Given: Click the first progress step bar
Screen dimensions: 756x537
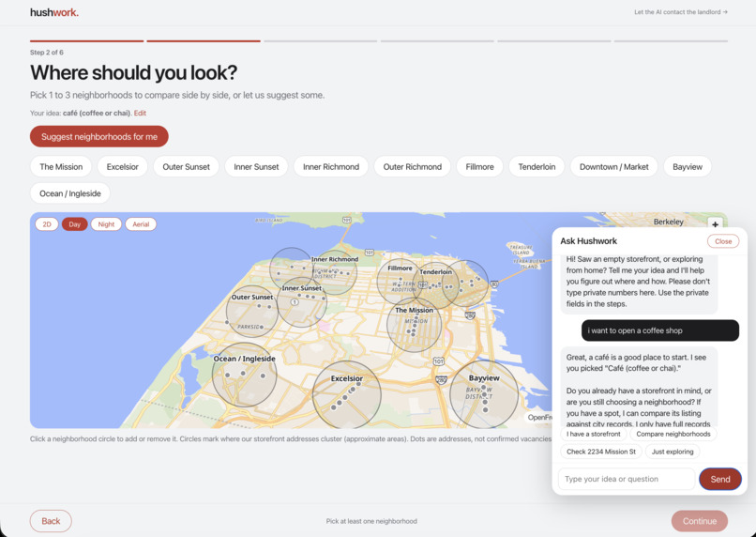Looking at the screenshot, I should click(x=87, y=41).
